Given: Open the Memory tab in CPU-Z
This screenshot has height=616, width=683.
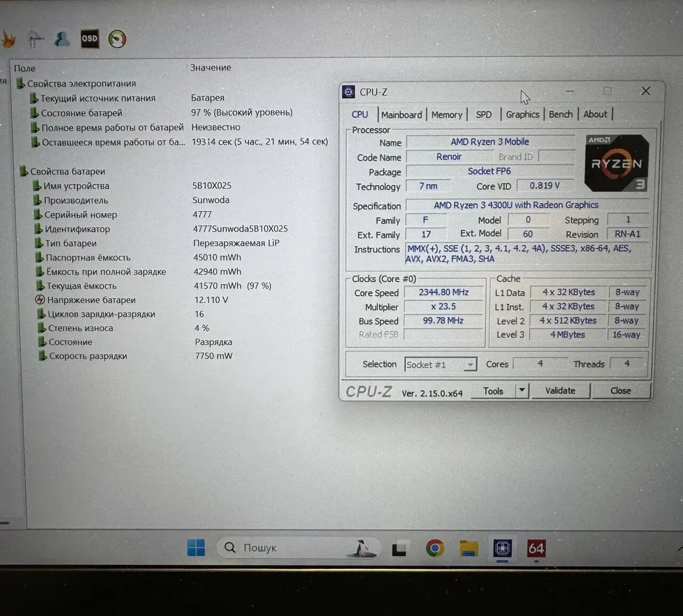Looking at the screenshot, I should tap(447, 114).
